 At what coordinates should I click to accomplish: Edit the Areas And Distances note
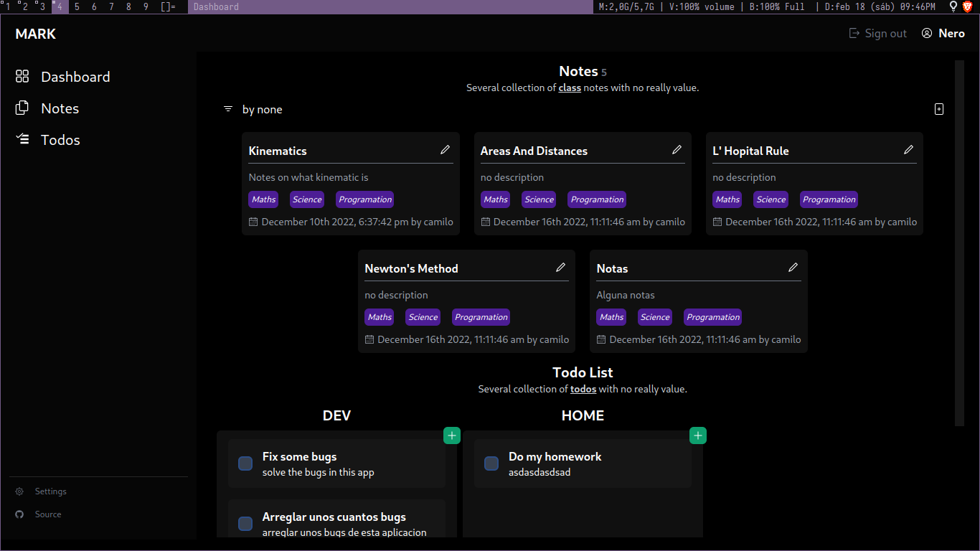tap(677, 149)
